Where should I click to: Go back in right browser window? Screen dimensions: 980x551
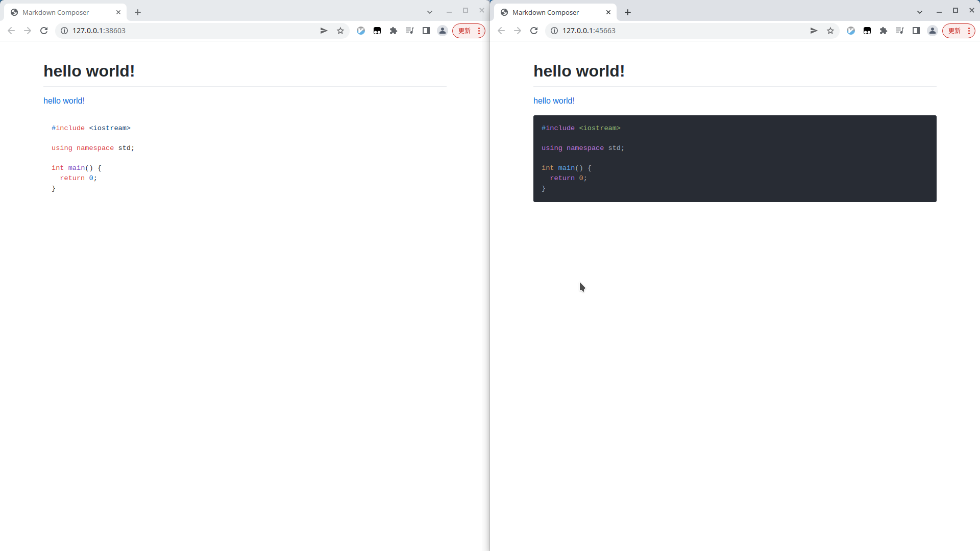pos(501,31)
